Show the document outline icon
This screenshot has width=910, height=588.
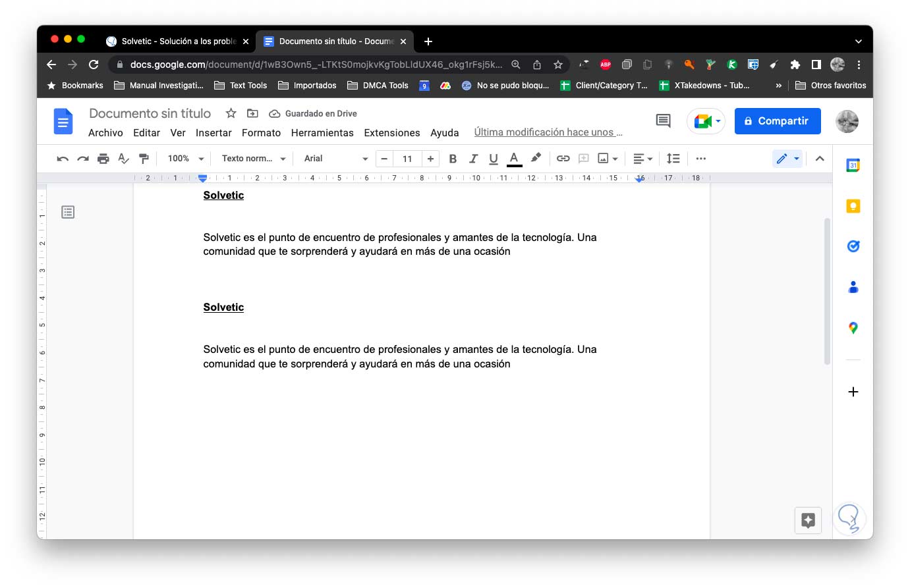(68, 212)
